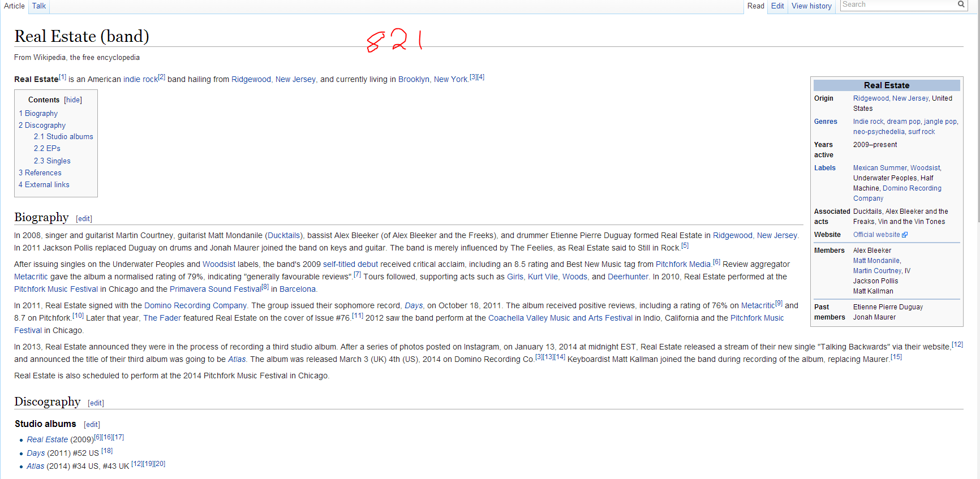The width and height of the screenshot is (980, 479).
Task: Open citation [15] after replacing Maurer
Action: 896,357
